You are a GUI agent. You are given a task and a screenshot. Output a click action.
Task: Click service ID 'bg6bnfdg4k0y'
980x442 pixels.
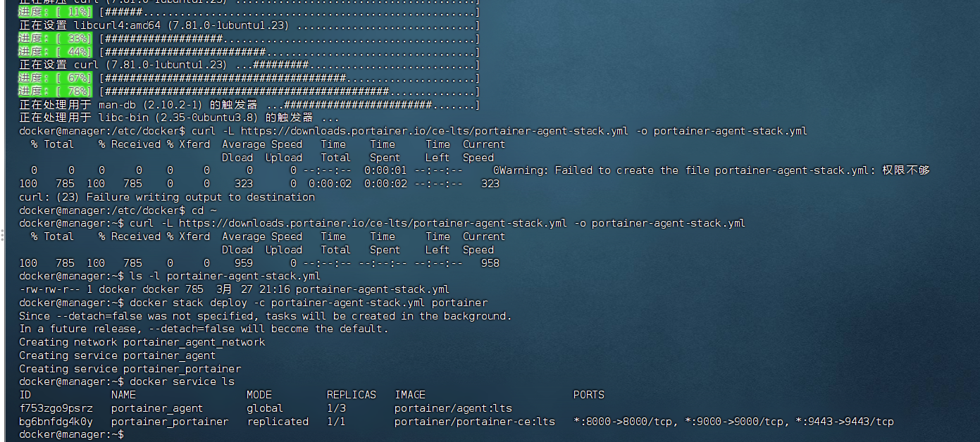(x=56, y=422)
